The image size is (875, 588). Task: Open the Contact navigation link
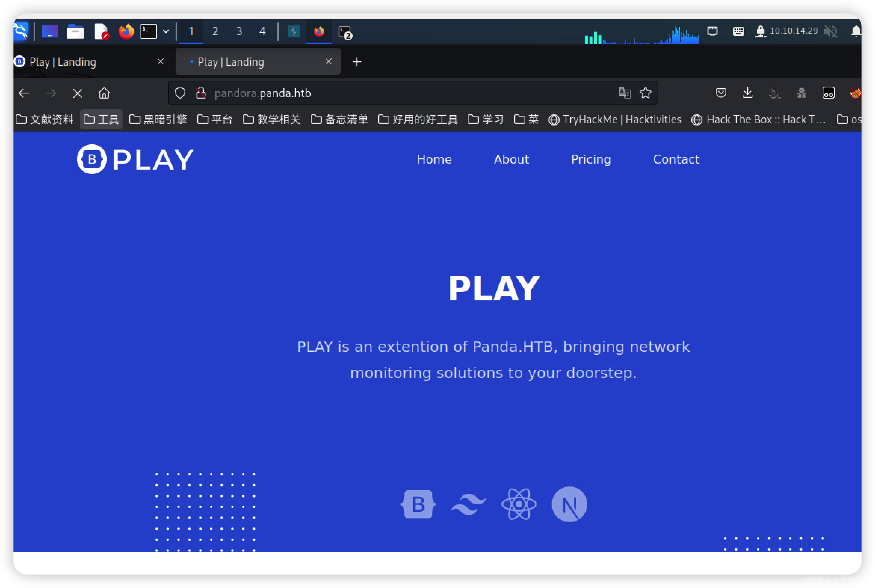pos(676,160)
